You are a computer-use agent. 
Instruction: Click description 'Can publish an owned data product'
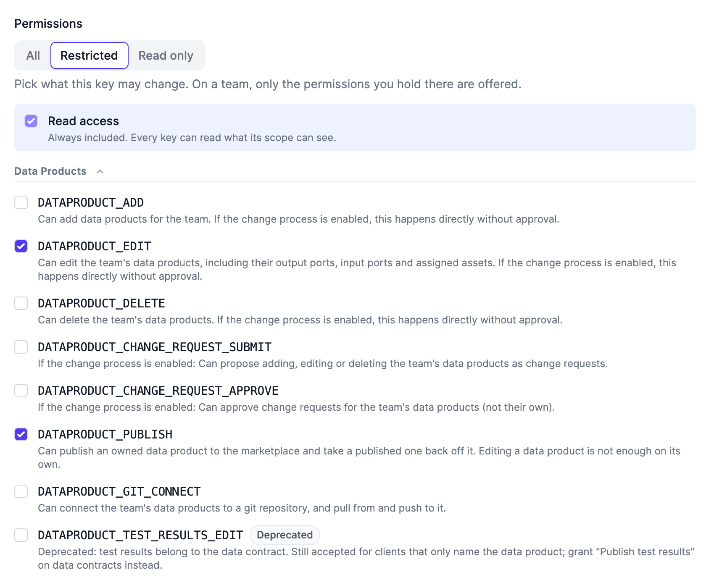point(359,457)
